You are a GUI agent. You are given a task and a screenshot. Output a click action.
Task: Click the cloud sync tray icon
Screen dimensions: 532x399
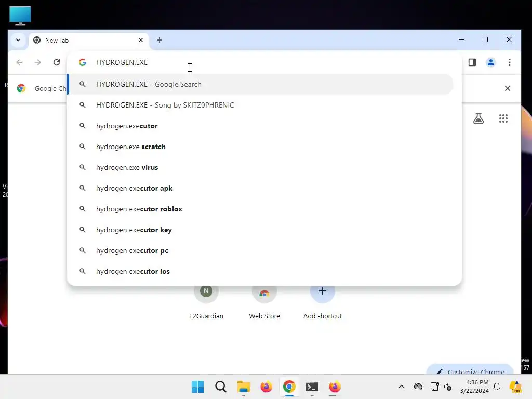[418, 387]
